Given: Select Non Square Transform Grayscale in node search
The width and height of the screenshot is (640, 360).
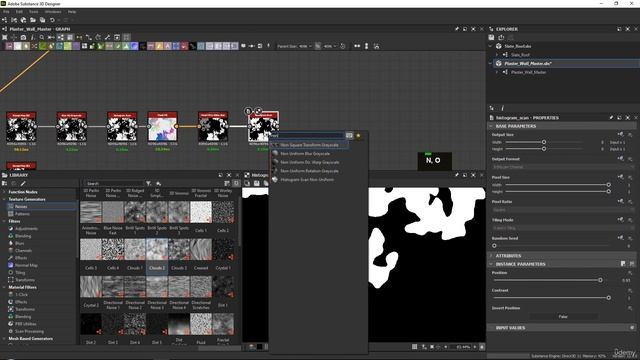Looking at the screenshot, I should (309, 145).
